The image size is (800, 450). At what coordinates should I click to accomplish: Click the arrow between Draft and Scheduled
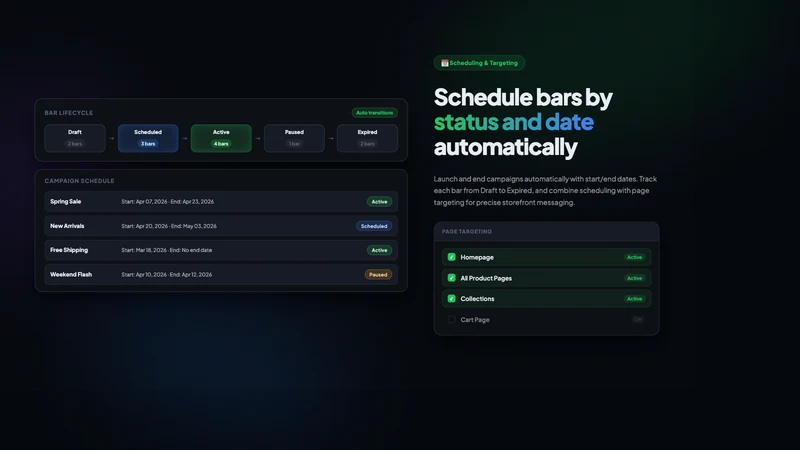(112, 138)
